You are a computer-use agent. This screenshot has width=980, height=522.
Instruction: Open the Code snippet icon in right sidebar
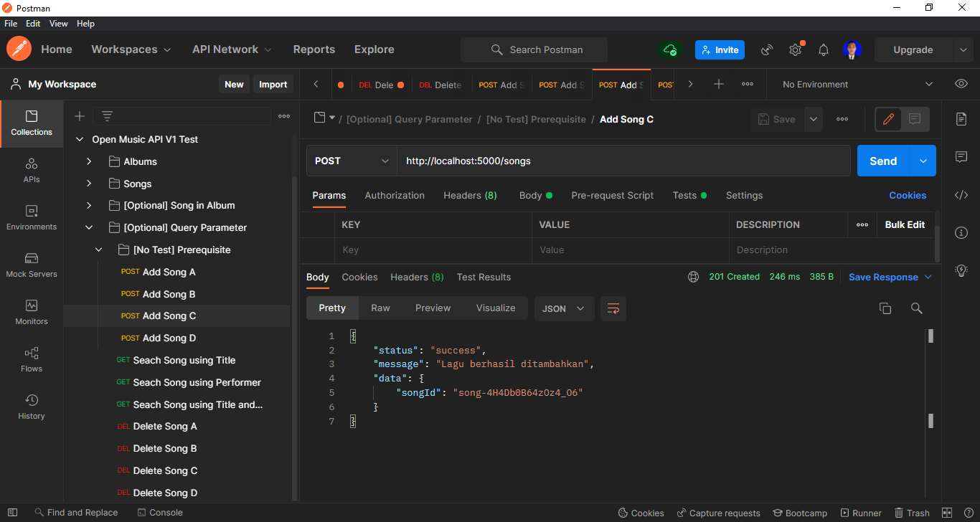961,195
